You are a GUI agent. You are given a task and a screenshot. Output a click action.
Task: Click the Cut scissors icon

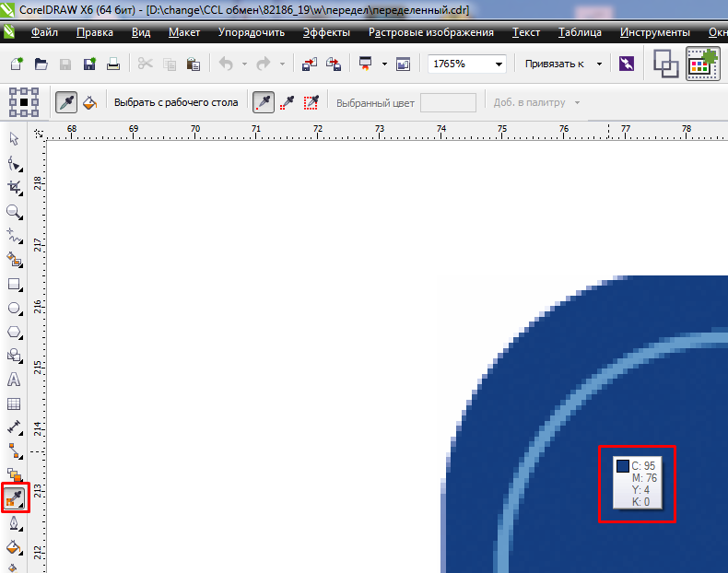(146, 64)
